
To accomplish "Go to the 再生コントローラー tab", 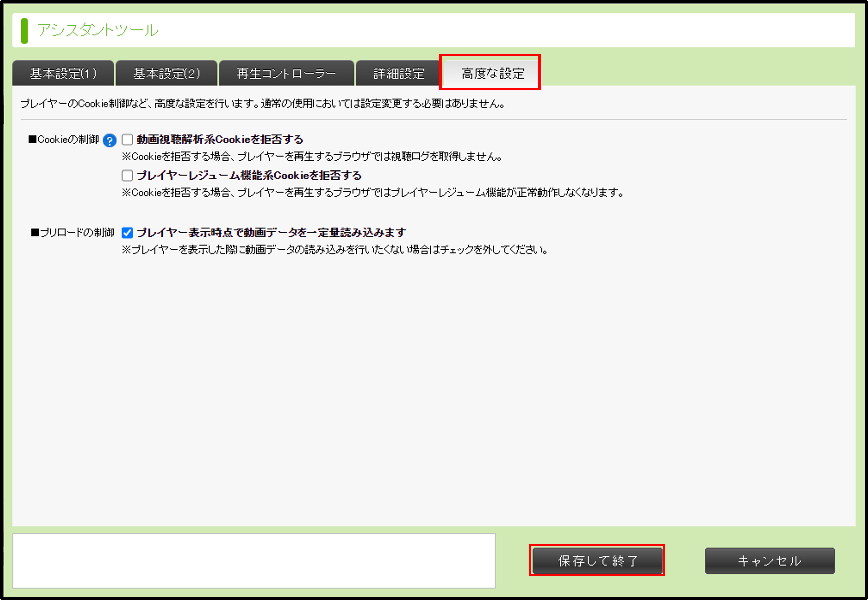I will tap(286, 73).
